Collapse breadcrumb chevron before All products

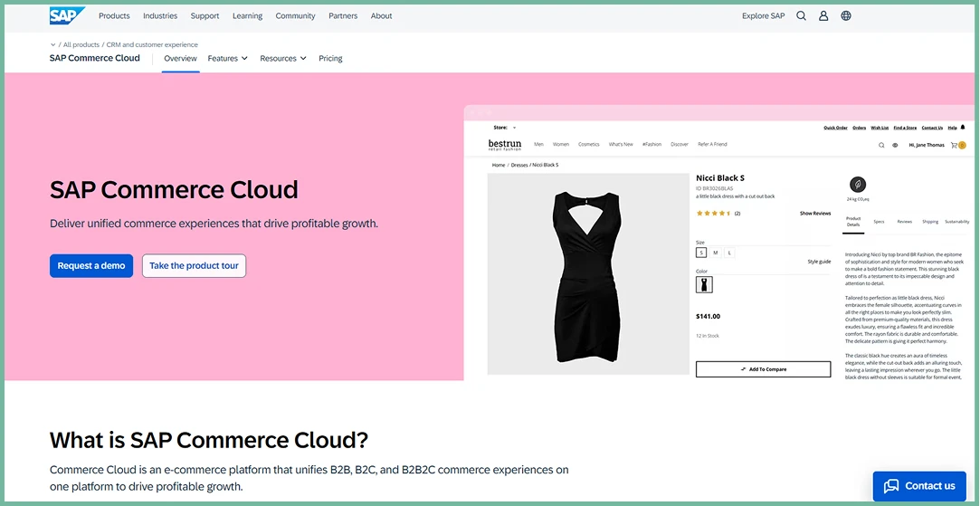(x=53, y=45)
